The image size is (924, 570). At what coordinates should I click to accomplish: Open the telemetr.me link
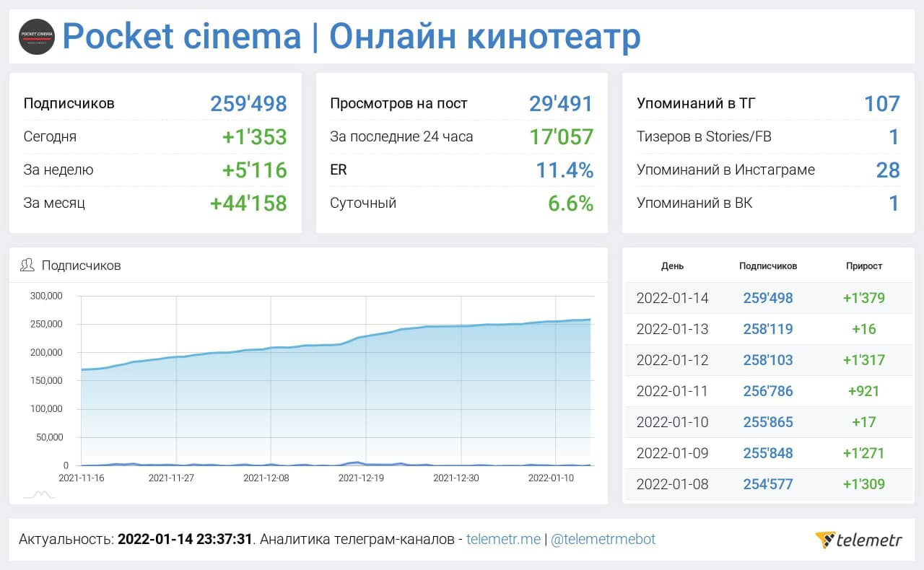tap(503, 539)
